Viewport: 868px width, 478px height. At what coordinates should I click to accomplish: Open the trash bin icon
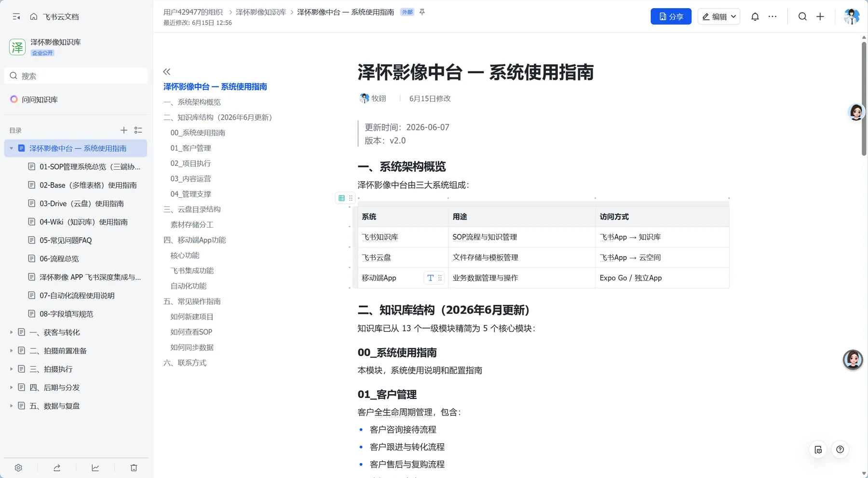pos(134,468)
